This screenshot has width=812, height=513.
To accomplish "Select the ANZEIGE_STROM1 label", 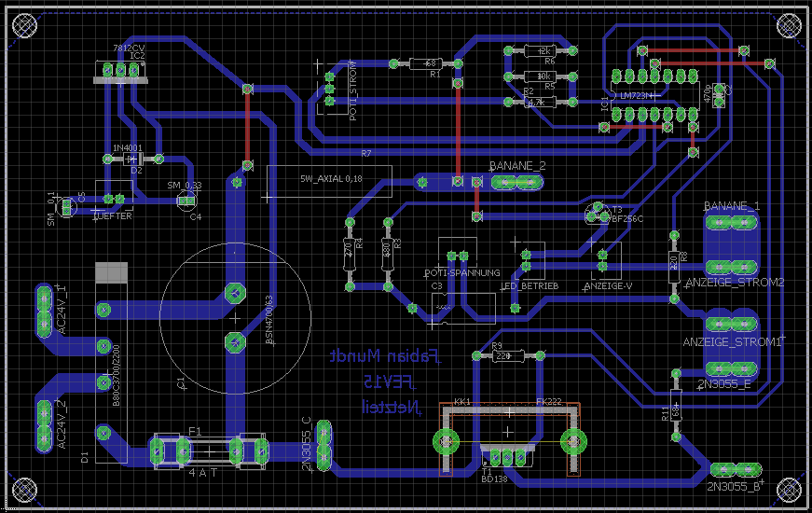I will pos(732,342).
